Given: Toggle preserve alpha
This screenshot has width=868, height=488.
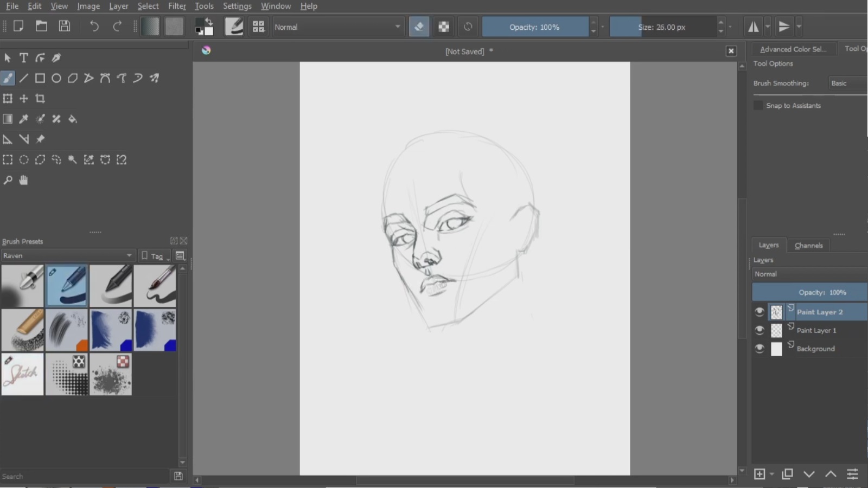Looking at the screenshot, I should click(444, 27).
